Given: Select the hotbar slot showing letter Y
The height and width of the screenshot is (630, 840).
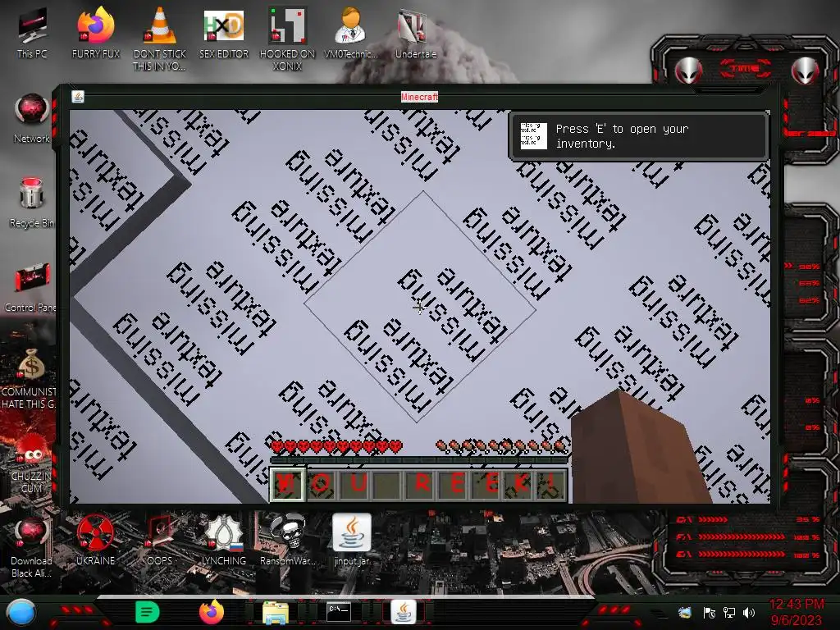Looking at the screenshot, I should (288, 484).
